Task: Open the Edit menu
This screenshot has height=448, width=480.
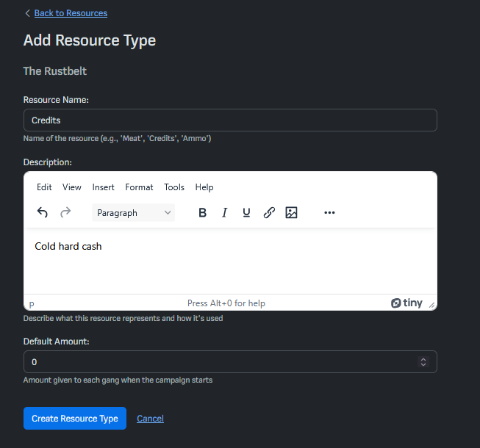Action: 44,187
